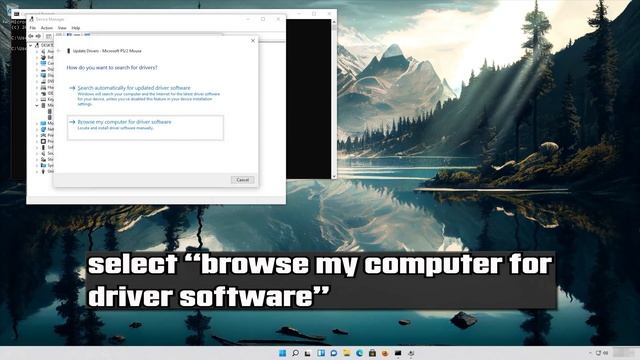Select the first mouse device under Mice
This screenshot has height=360, width=640.
[x=50, y=111]
